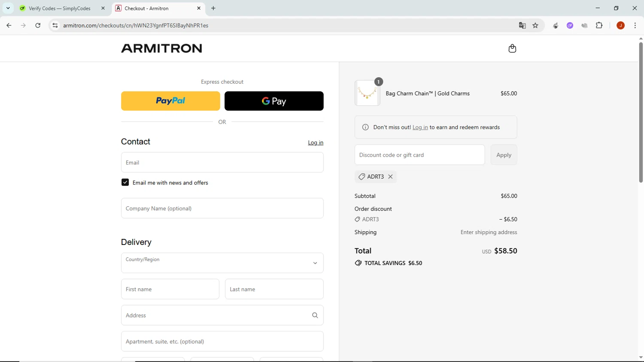Image resolution: width=644 pixels, height=362 pixels.
Task: Click the gray cloud extension icon
Action: point(584,26)
